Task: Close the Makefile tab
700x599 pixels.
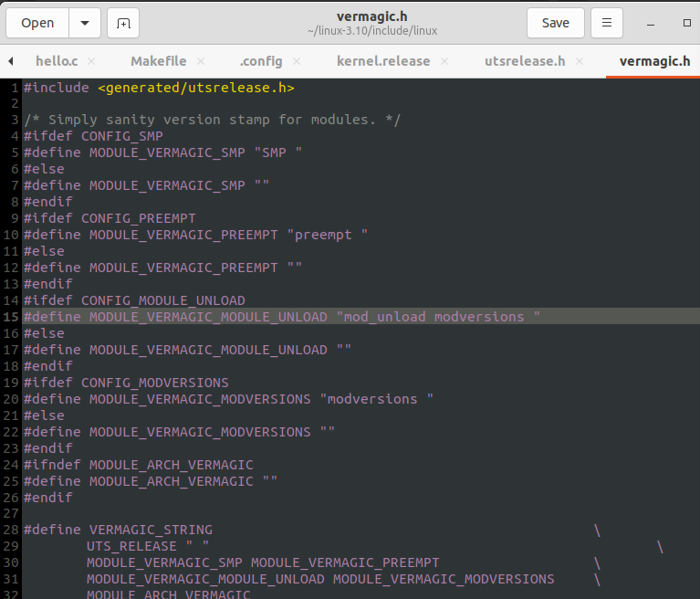Action: (201, 61)
